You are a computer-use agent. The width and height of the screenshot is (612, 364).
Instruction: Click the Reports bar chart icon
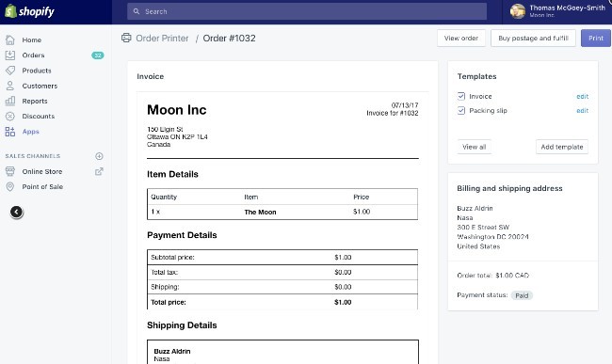(10, 101)
